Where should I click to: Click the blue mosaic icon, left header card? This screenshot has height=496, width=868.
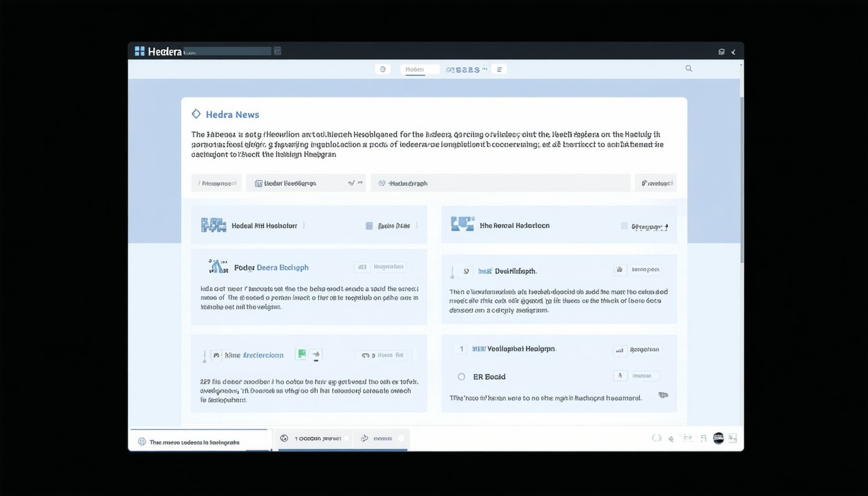(213, 225)
